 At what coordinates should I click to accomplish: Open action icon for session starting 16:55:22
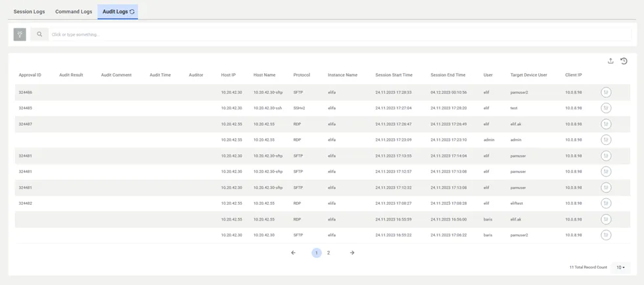coord(606,235)
